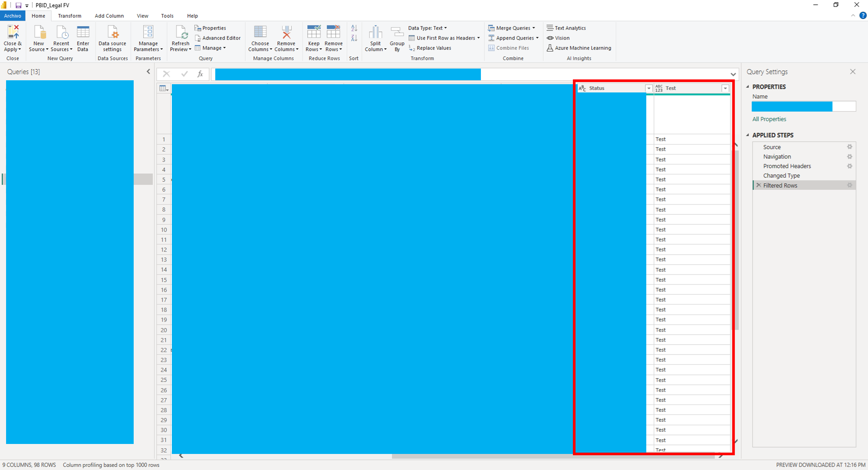Click the All Properties link
This screenshot has width=868, height=470.
(x=769, y=119)
